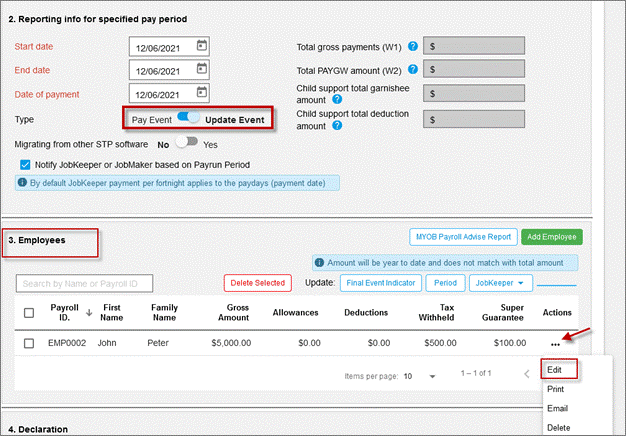Click the Add Employee button
Image resolution: width=626 pixels, height=436 pixels.
tap(551, 237)
